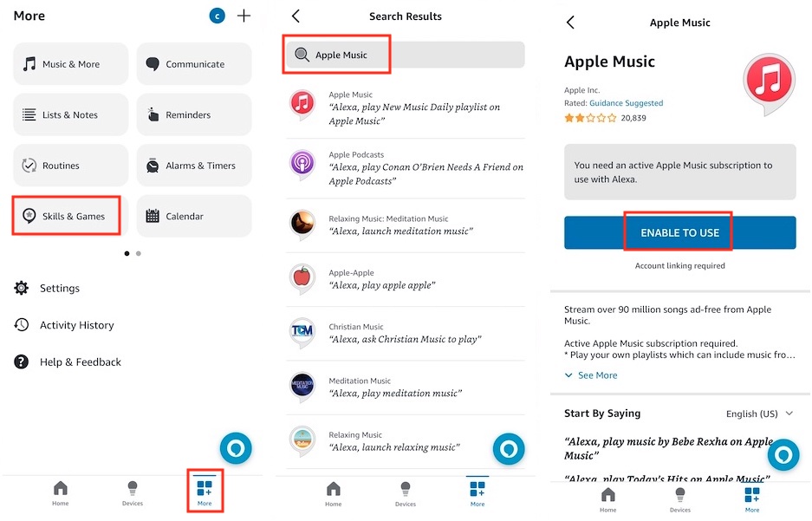Image resolution: width=812 pixels, height=521 pixels.
Task: Open the profile avatar labeled c
Action: click(x=217, y=16)
